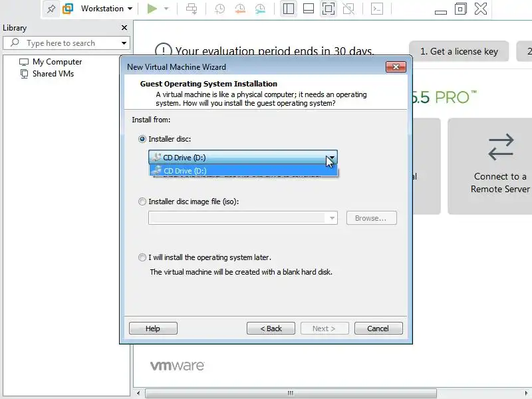Click the pin icon in the toolbar
Viewport: 532px width, 399px height.
51,9
